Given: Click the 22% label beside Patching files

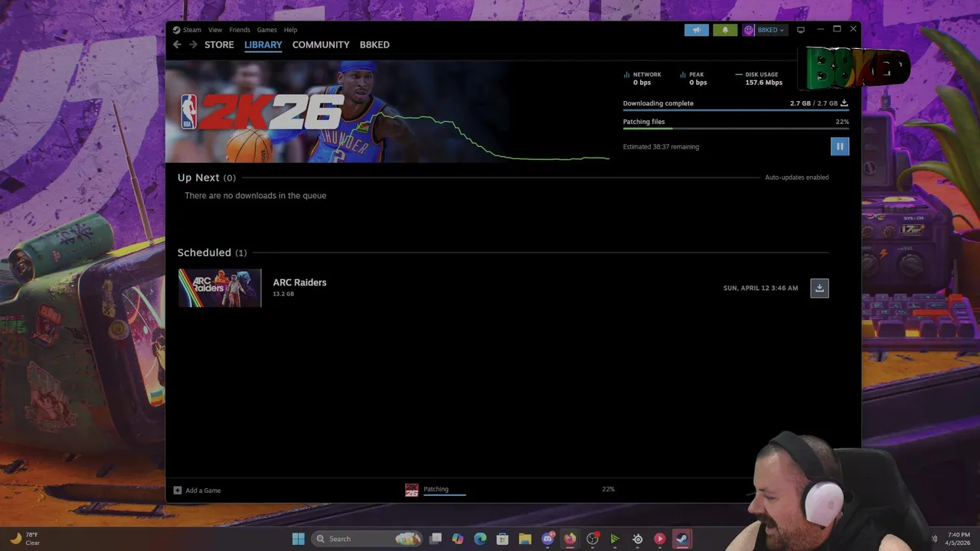Looking at the screenshot, I should [842, 122].
